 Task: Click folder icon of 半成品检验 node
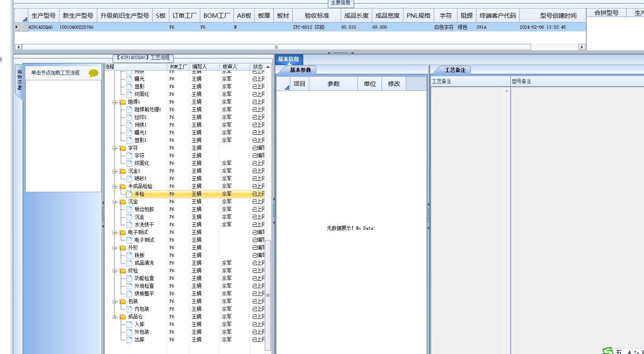[123, 186]
